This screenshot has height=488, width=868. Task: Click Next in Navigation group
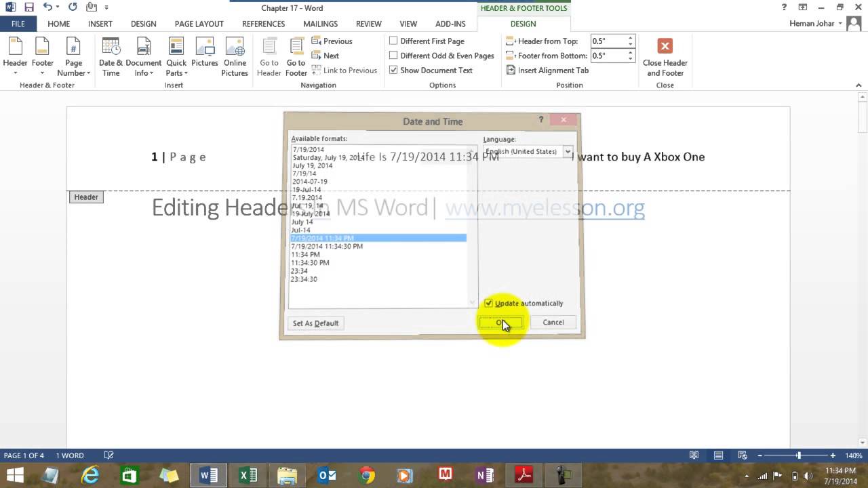click(x=325, y=56)
